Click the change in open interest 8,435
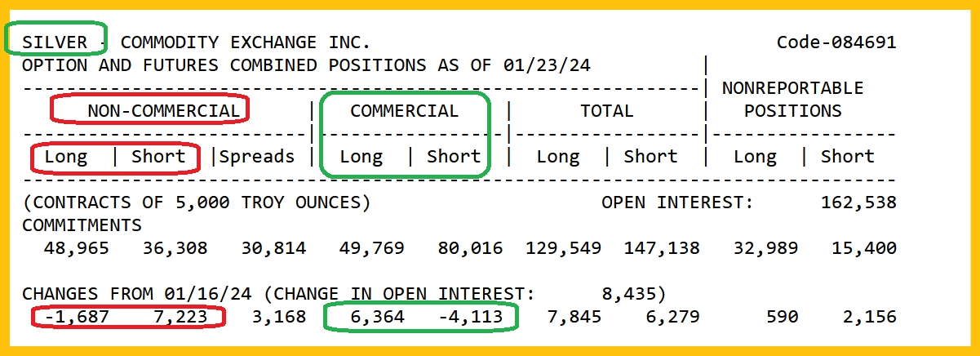Screen dimensions: 980x356 [632, 293]
